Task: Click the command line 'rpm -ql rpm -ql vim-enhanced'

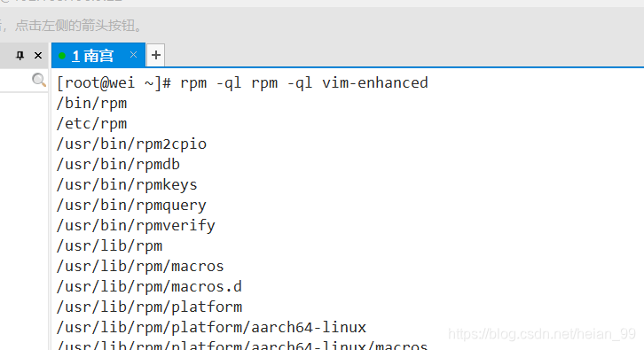Action: click(x=304, y=83)
